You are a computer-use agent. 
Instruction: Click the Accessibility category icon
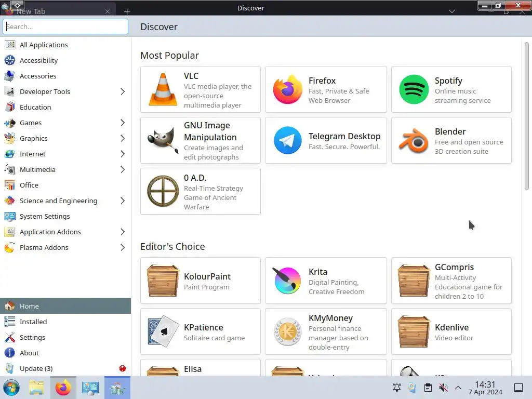coord(10,60)
